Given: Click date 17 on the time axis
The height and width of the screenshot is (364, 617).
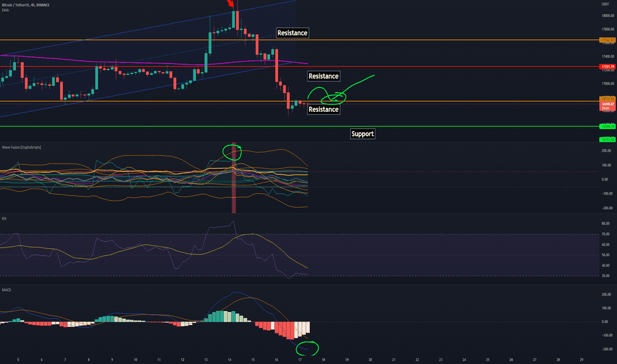Looking at the screenshot, I should (300, 359).
